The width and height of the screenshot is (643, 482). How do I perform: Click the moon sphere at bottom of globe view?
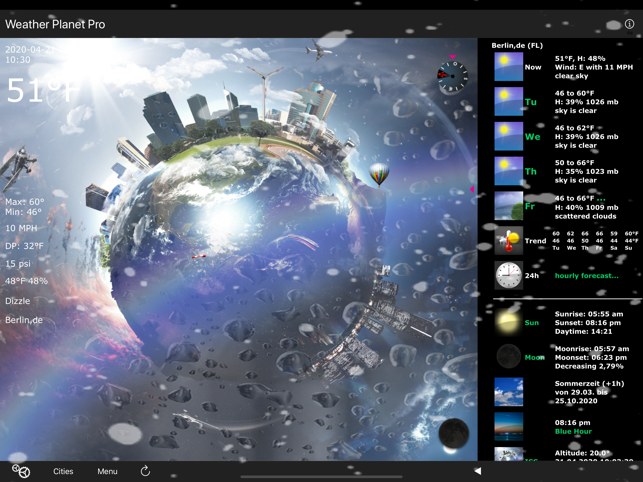coord(454,434)
